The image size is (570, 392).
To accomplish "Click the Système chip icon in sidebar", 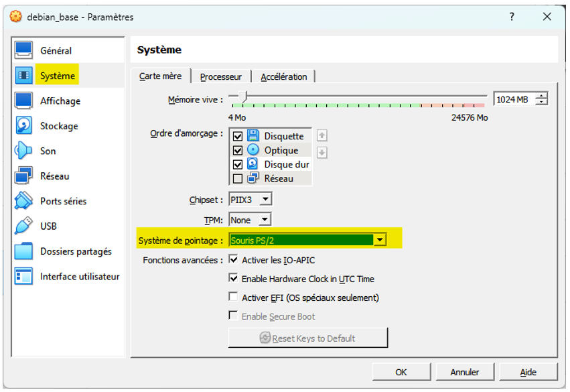I will (23, 75).
